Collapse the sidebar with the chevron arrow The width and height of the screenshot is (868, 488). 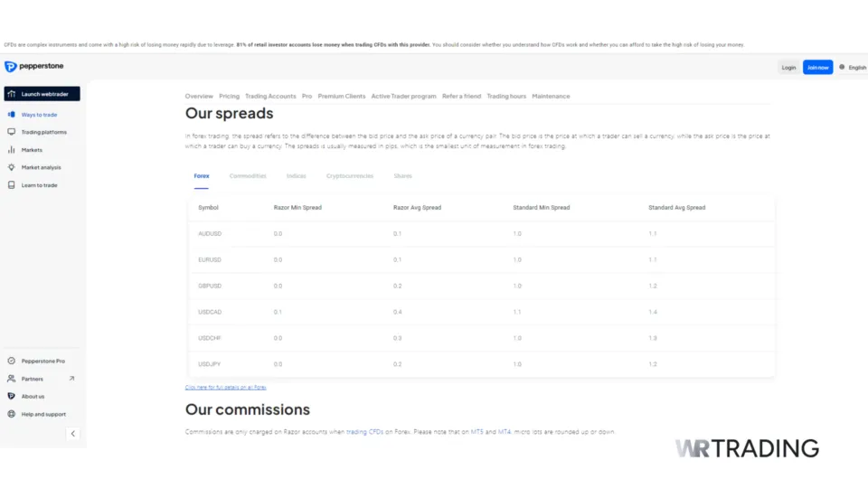click(73, 434)
